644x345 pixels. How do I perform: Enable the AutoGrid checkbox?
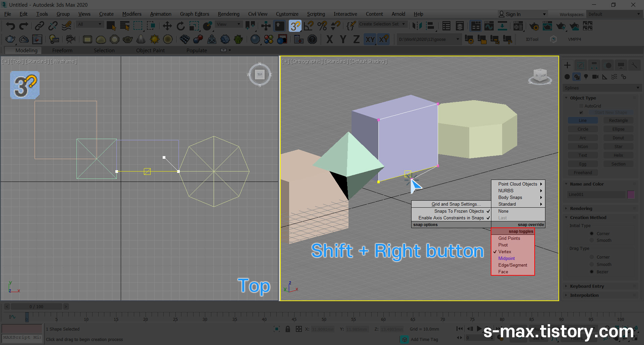(x=581, y=106)
